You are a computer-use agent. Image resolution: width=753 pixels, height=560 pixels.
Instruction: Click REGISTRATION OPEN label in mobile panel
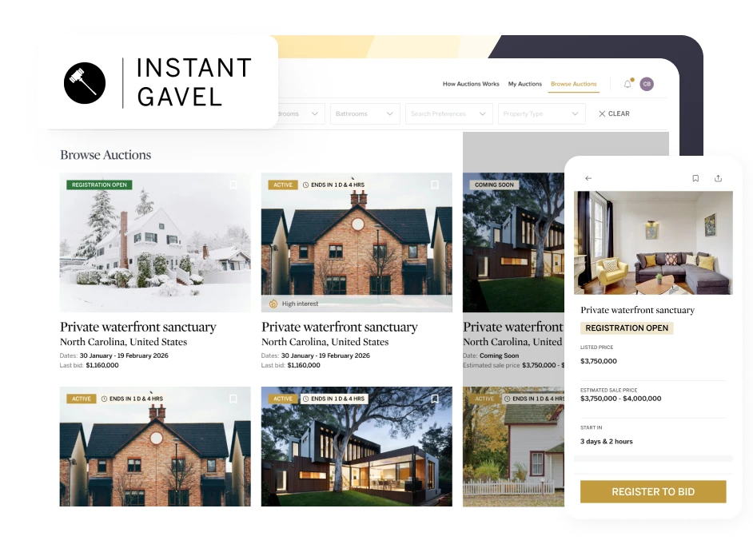click(x=627, y=328)
